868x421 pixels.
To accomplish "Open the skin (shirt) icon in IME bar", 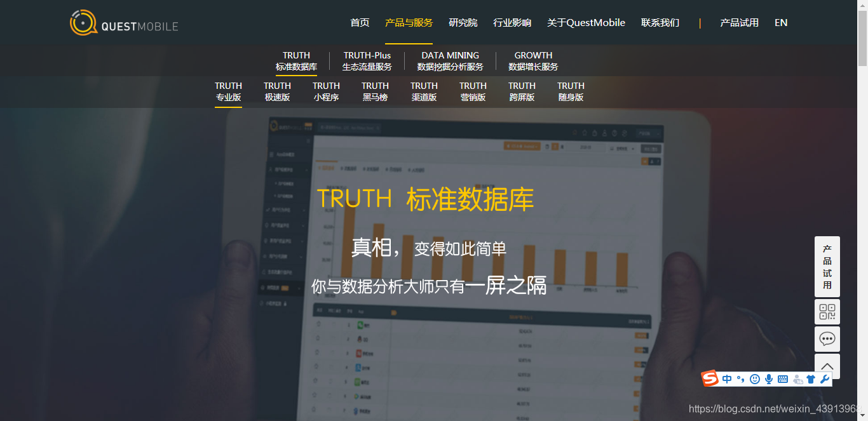I will 811,379.
